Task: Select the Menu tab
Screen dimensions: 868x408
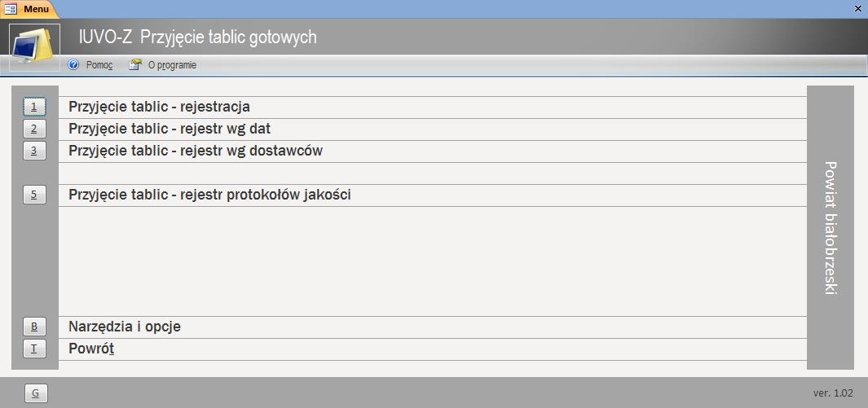Action: point(35,9)
